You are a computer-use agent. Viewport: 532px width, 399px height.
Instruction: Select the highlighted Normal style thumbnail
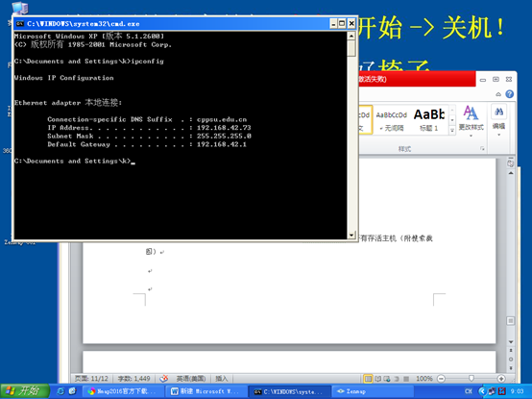click(x=365, y=120)
